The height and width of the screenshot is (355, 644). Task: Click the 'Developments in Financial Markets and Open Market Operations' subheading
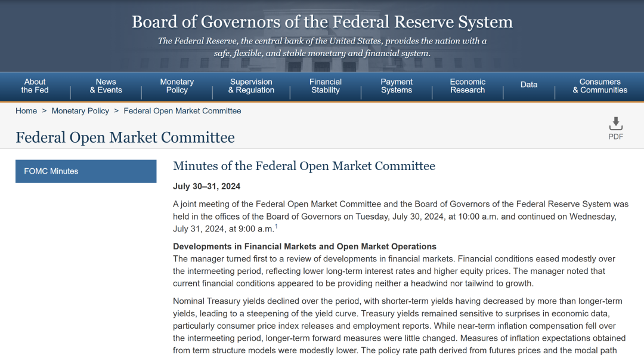pos(305,246)
